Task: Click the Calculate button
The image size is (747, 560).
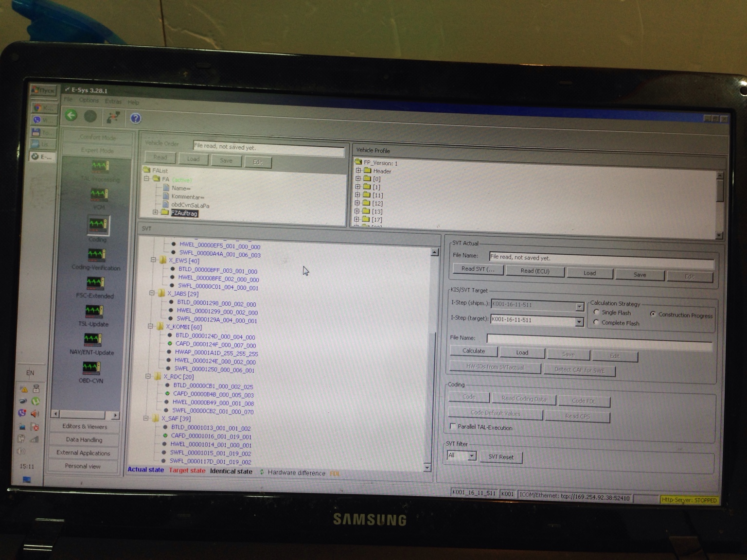Action: click(473, 350)
